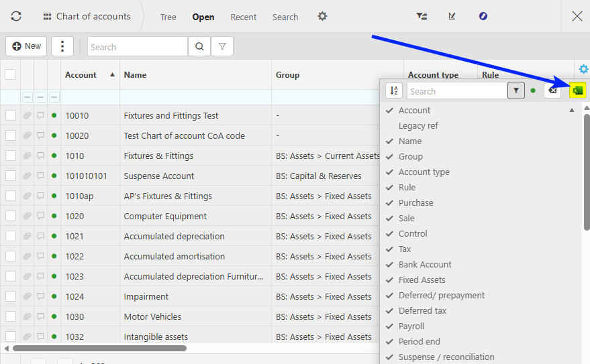Uncheck the Bank Account column option

tap(424, 264)
